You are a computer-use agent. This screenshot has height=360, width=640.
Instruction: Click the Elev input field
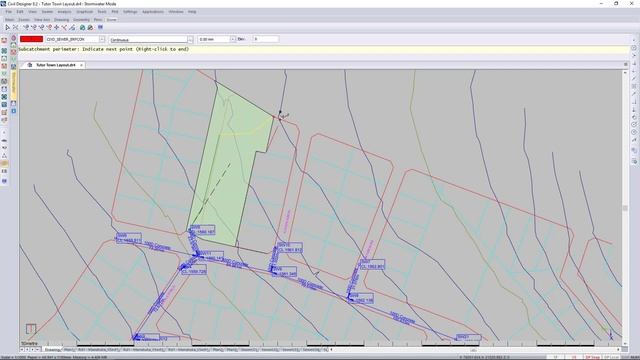tap(266, 39)
